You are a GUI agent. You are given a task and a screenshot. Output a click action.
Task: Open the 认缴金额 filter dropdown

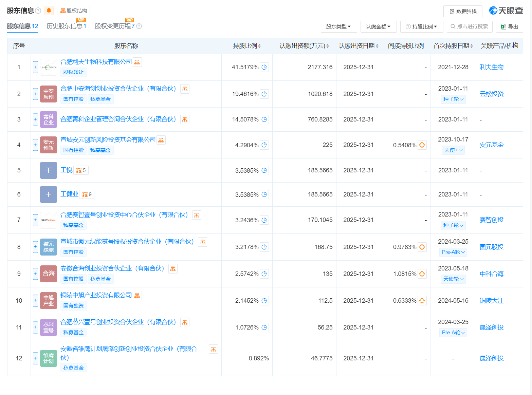click(378, 26)
